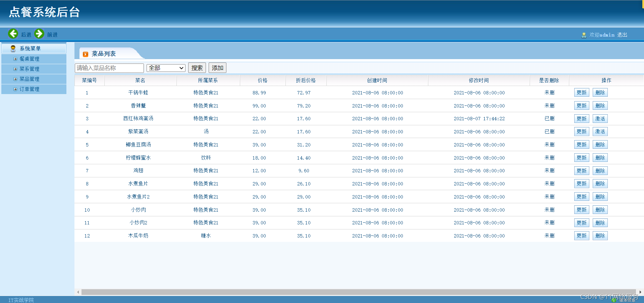Click the 折后价格 column header

click(306, 80)
